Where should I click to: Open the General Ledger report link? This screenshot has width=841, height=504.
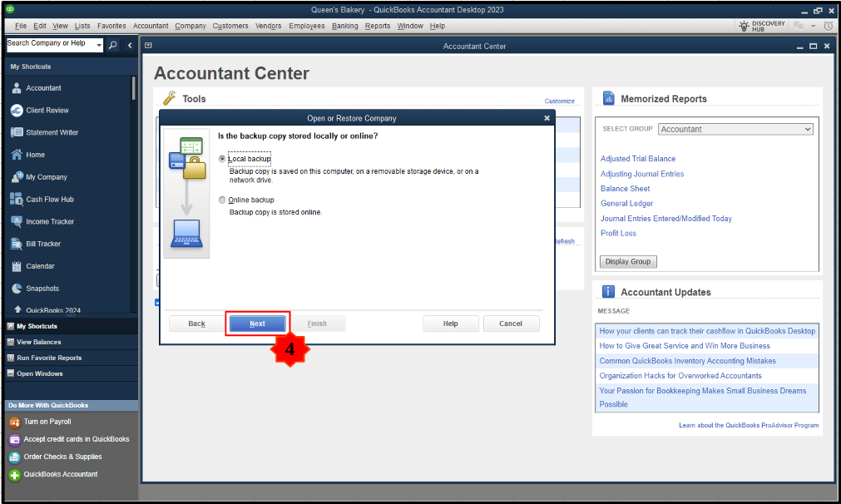point(626,203)
